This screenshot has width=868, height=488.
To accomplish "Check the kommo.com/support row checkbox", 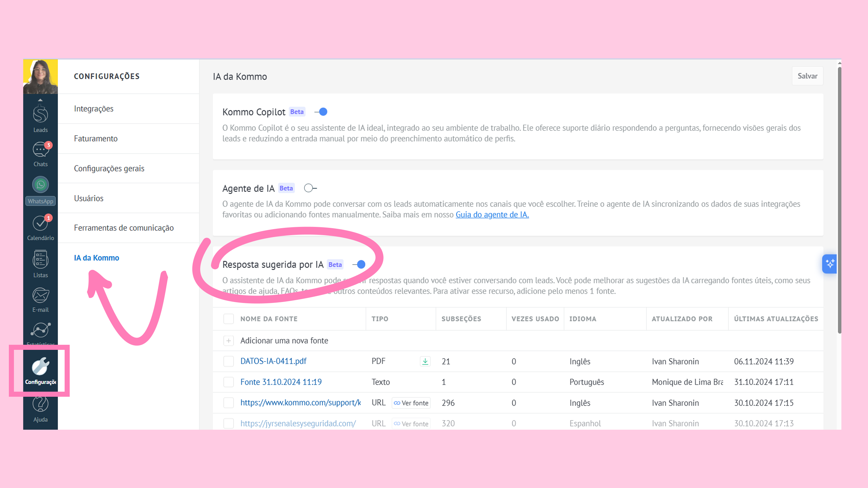I will [228, 403].
